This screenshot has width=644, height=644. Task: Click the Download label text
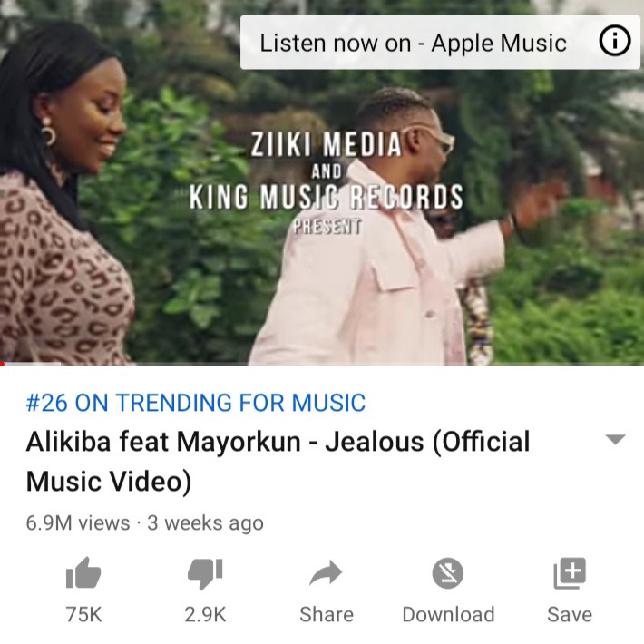pyautogui.click(x=448, y=615)
